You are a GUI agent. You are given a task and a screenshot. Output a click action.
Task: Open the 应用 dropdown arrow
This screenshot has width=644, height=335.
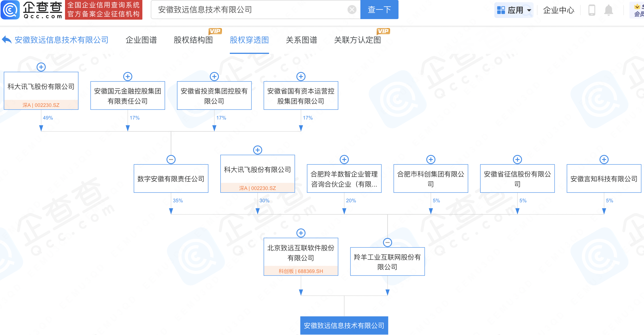pyautogui.click(x=529, y=10)
